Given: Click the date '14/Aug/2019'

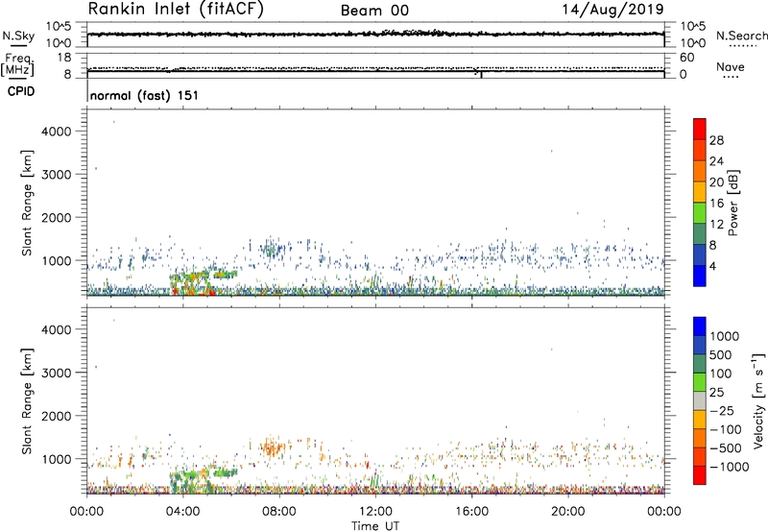Looking at the screenshot, I should (612, 10).
